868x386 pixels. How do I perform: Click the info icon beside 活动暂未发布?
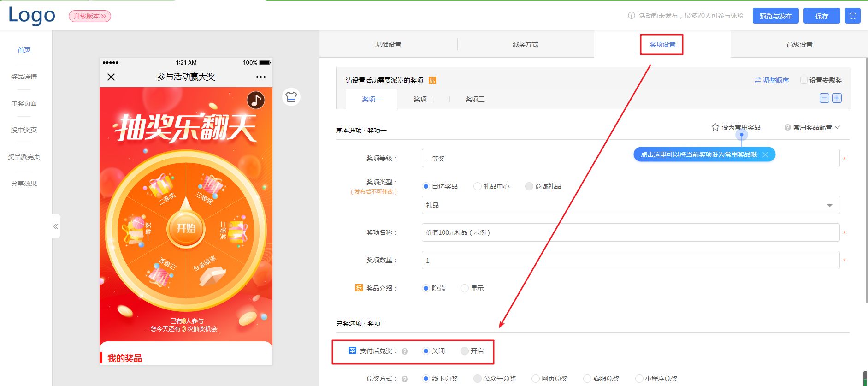coord(631,16)
